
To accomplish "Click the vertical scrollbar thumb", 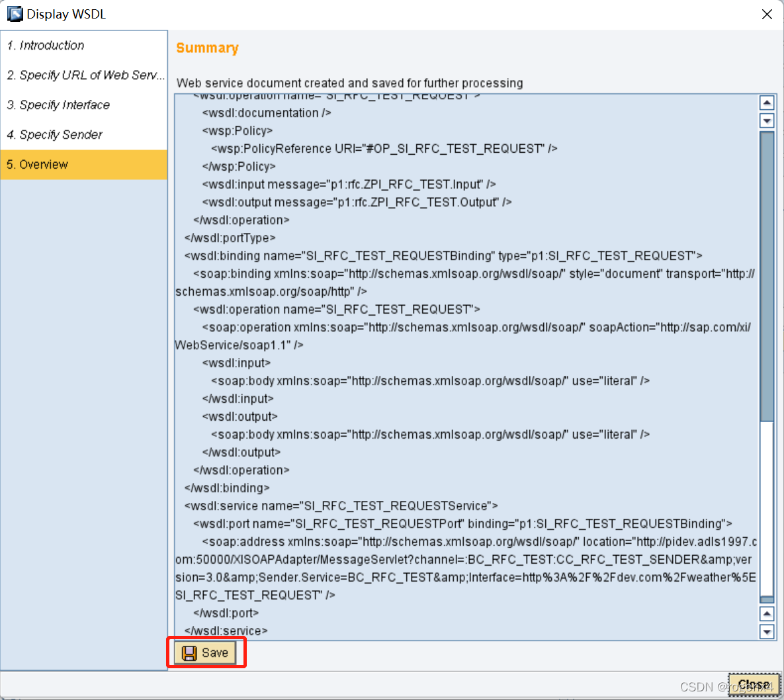I will pos(767,275).
